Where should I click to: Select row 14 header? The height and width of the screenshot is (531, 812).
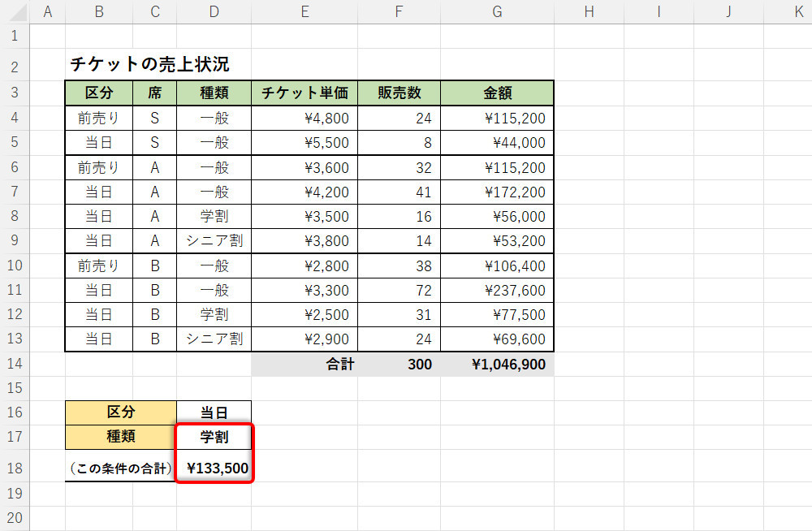tap(15, 365)
